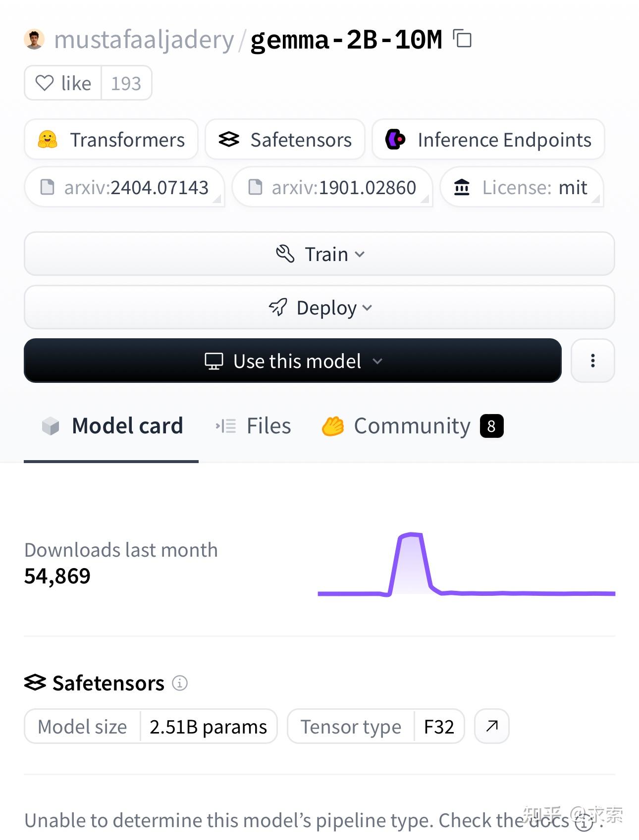Click the Transformers library tag
The height and width of the screenshot is (840, 639).
click(x=111, y=140)
